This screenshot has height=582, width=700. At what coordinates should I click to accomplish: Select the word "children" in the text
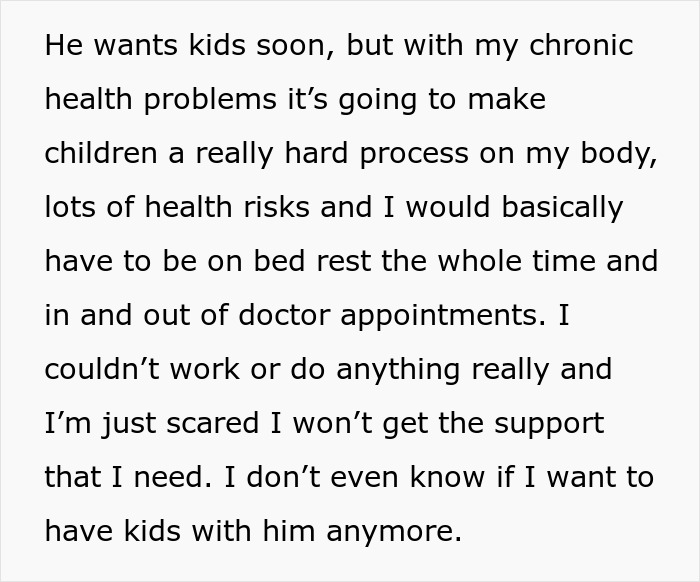click(101, 153)
